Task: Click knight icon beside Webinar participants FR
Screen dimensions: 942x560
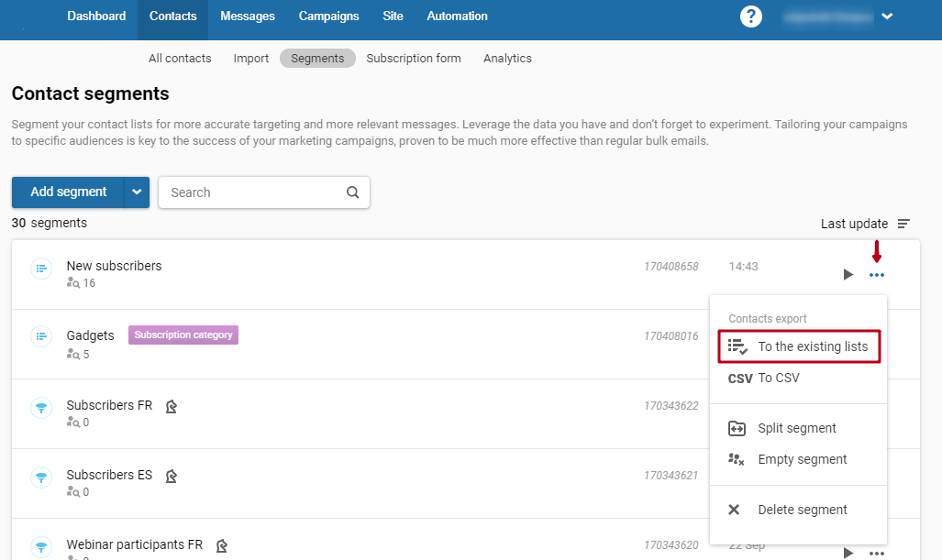Action: (222, 545)
